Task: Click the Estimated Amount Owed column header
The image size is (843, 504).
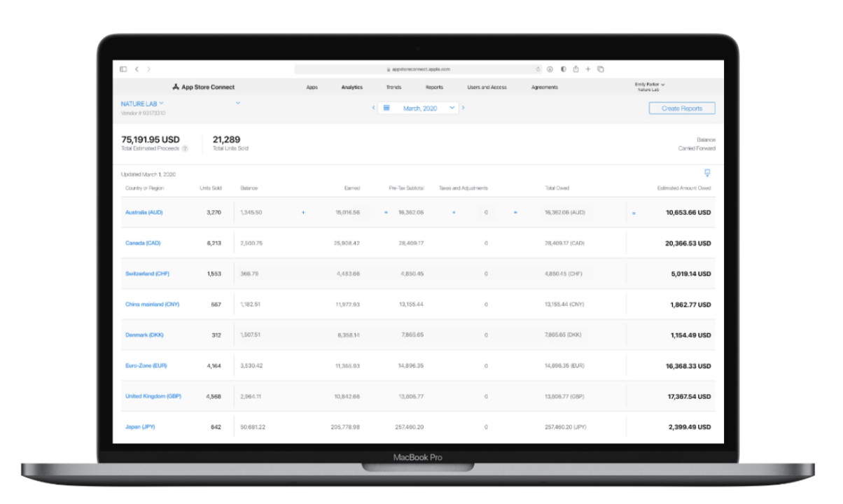Action: [685, 188]
